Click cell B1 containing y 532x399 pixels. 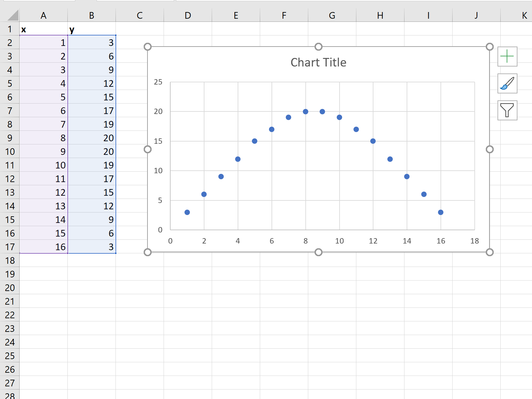(x=92, y=29)
